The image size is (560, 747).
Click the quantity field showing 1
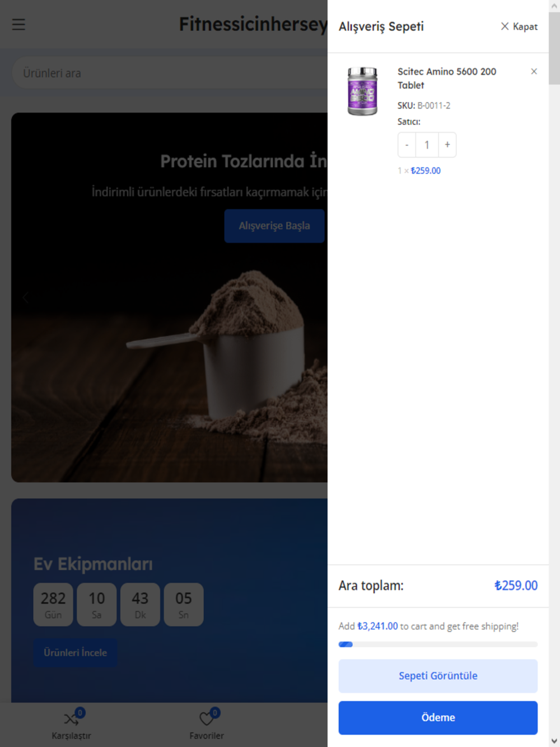(x=427, y=145)
